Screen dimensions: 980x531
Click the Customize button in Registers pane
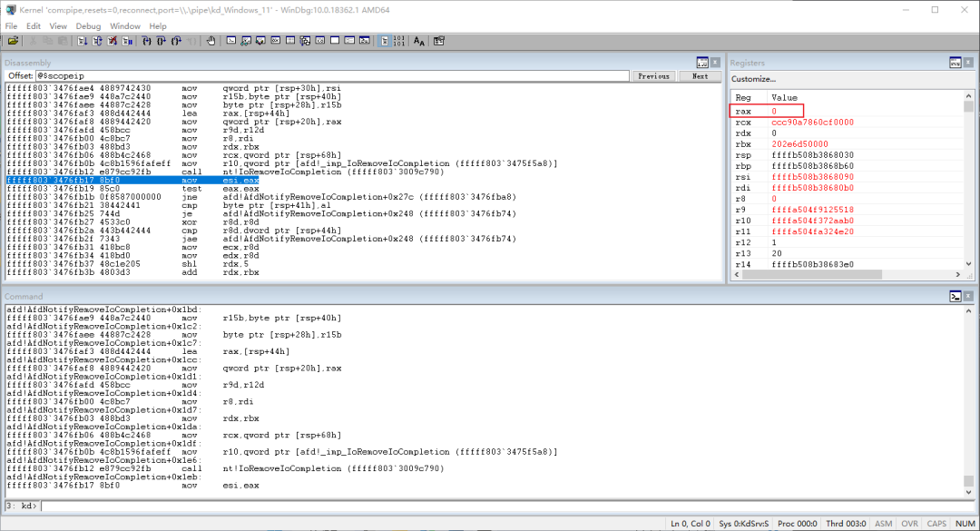(756, 81)
